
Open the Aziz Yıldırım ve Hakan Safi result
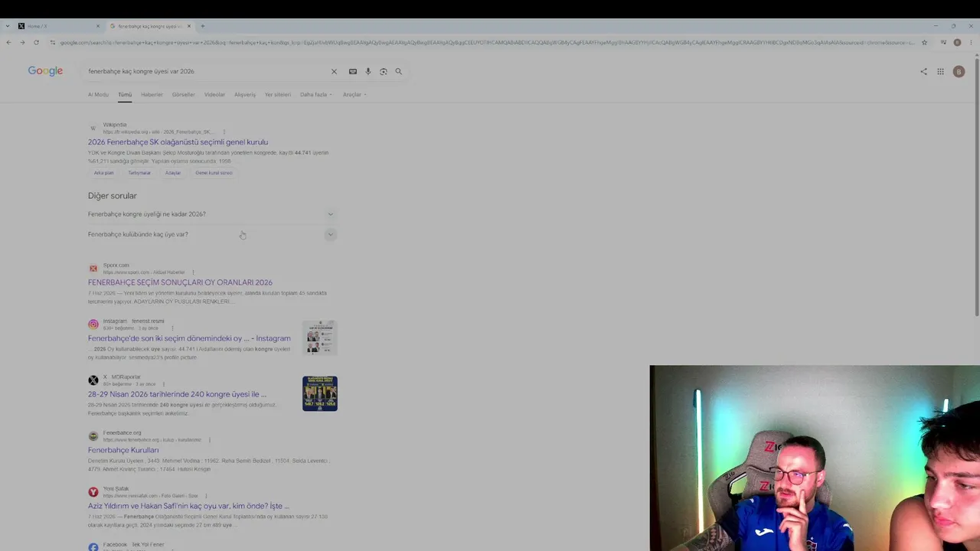click(x=188, y=506)
